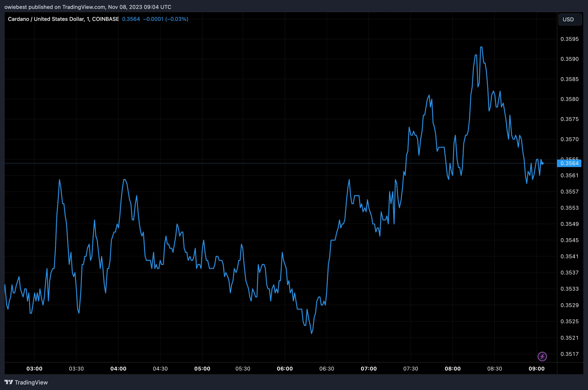Click the 04:30 time axis label

[160, 369]
